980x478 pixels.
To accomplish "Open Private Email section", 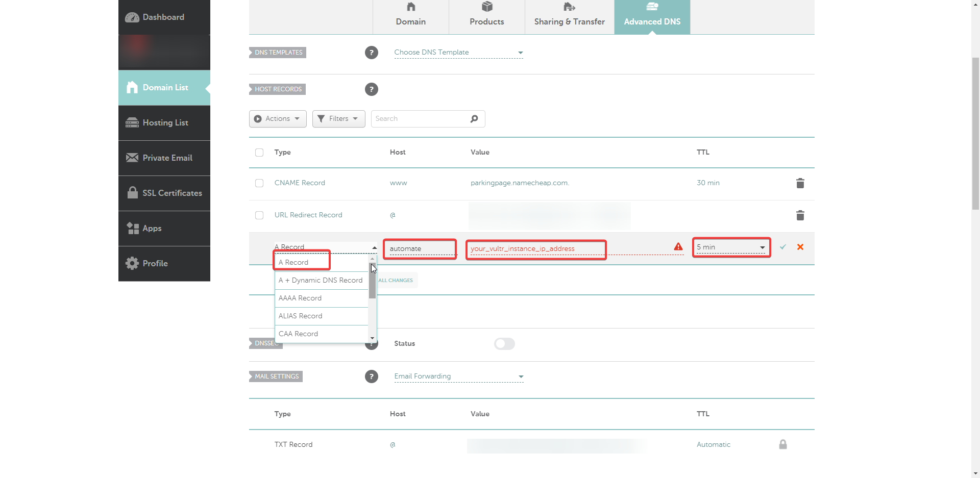I will coord(164,158).
